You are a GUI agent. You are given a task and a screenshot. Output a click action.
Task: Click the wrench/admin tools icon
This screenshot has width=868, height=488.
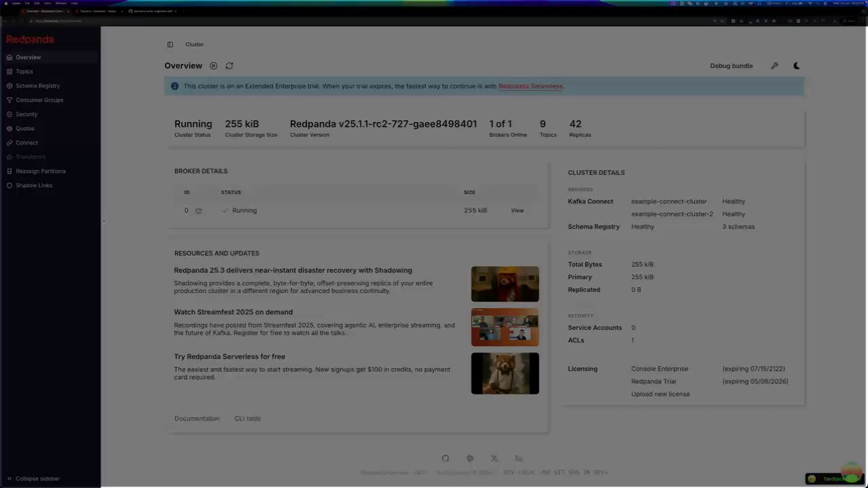(774, 66)
